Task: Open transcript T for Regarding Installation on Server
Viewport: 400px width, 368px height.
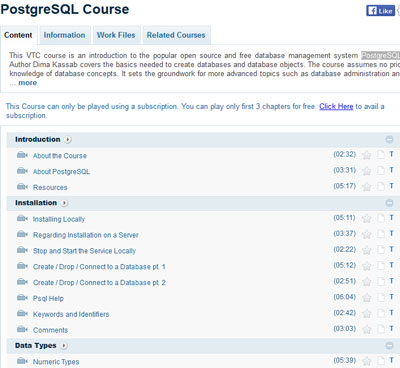Action: point(391,233)
